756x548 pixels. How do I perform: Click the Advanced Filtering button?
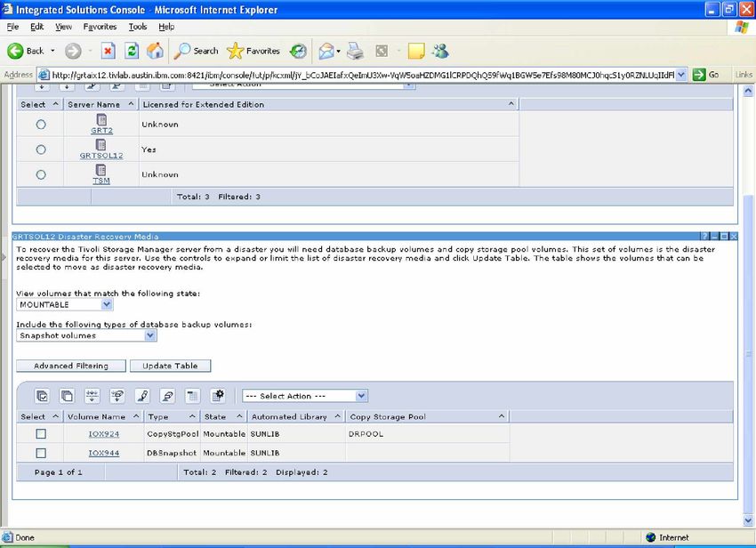pyautogui.click(x=71, y=366)
